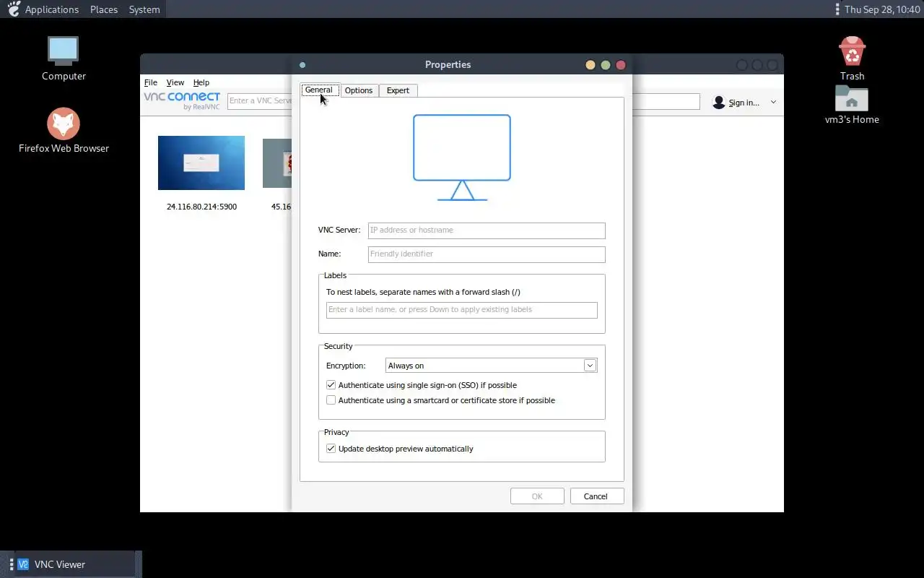Click the Sign in link
Screen dimensions: 924x578
click(x=744, y=103)
